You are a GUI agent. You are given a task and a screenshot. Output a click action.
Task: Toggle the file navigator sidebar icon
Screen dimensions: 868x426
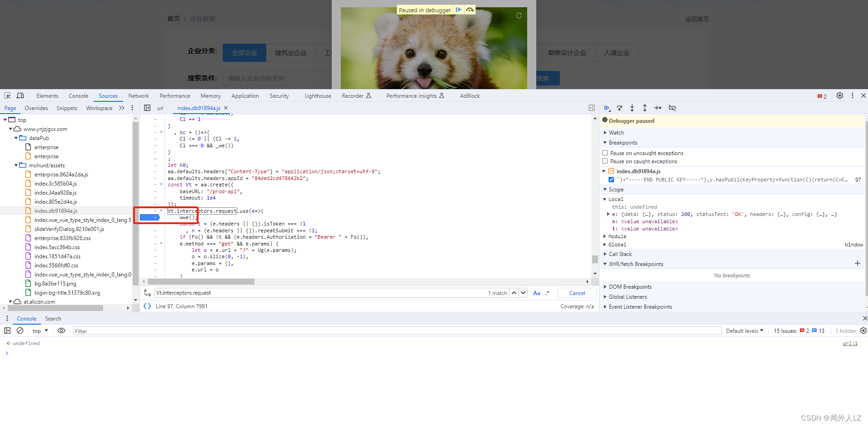[147, 108]
